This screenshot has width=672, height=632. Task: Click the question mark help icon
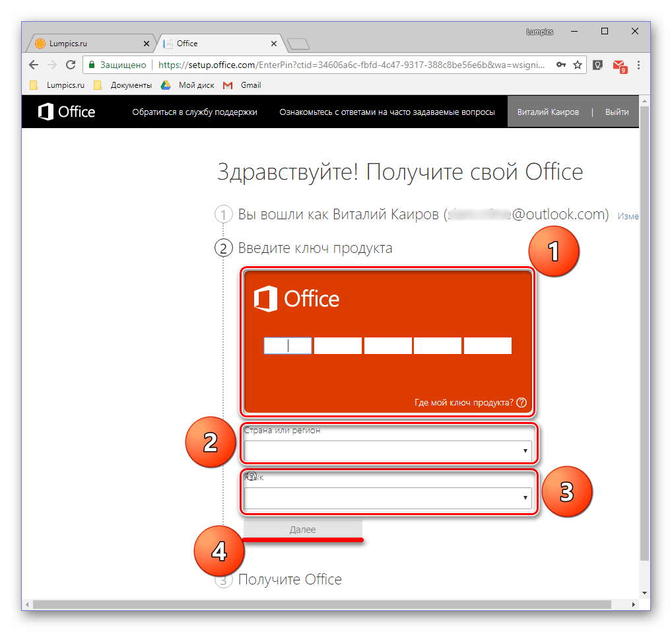pyautogui.click(x=521, y=402)
